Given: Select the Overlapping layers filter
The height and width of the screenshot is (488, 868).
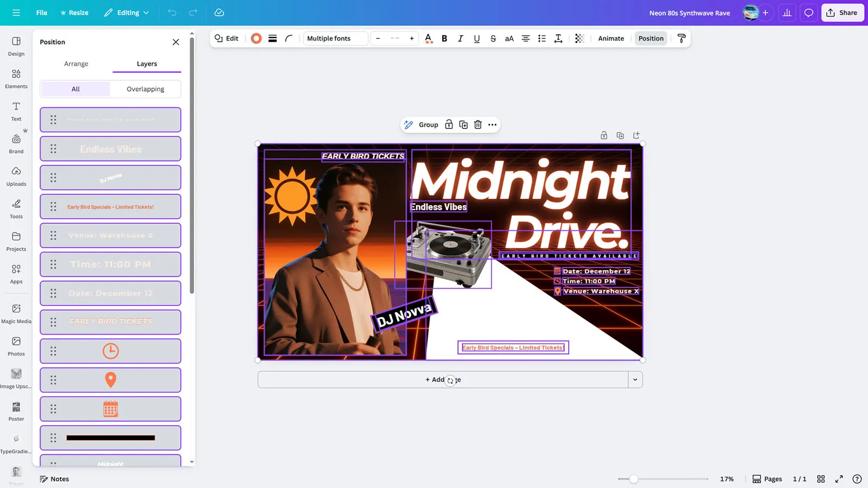Looking at the screenshot, I should (145, 89).
